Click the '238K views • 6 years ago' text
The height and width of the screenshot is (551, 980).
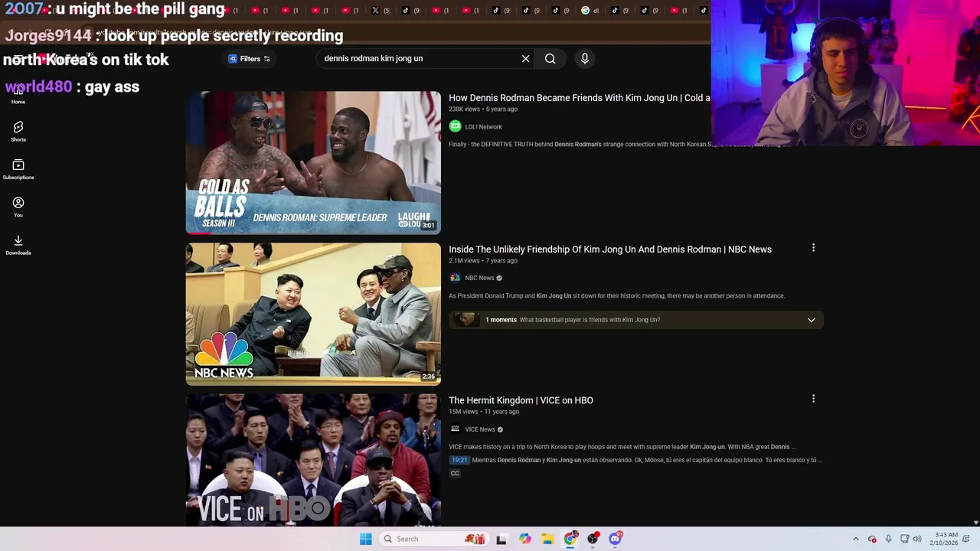tap(483, 109)
